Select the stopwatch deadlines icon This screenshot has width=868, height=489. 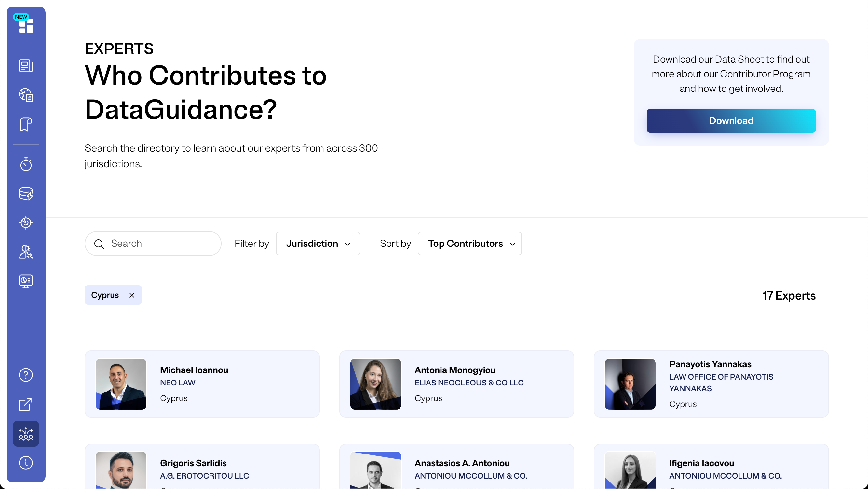pyautogui.click(x=26, y=165)
